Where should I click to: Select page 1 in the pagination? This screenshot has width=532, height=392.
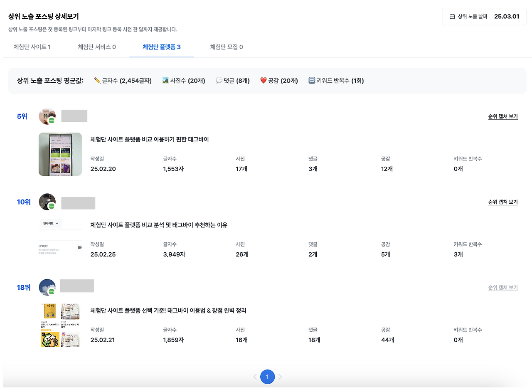click(267, 377)
